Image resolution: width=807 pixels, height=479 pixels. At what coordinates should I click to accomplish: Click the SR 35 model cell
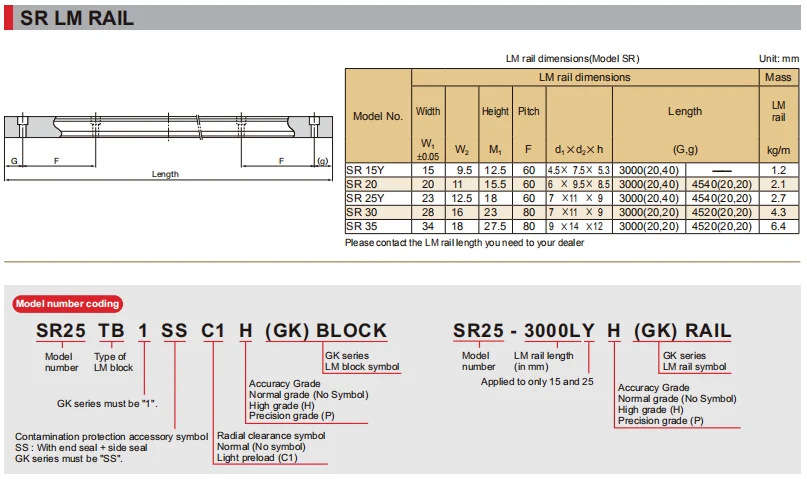[x=378, y=226]
